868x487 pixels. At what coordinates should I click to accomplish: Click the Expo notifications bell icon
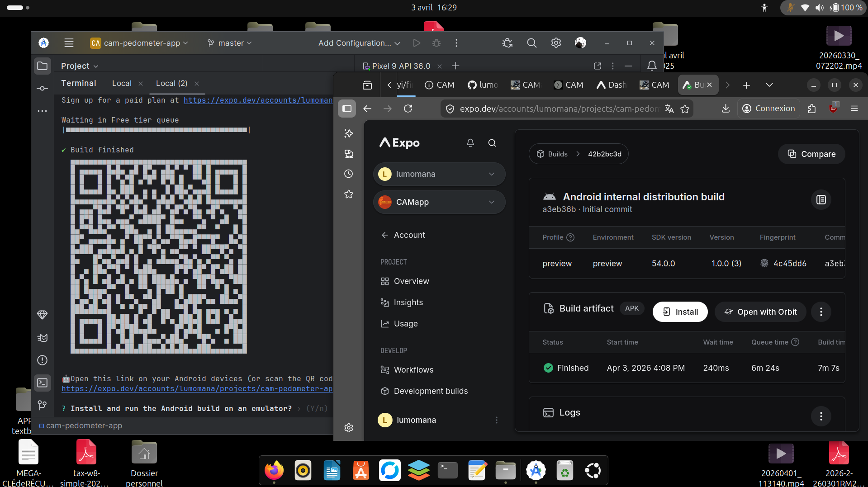470,143
